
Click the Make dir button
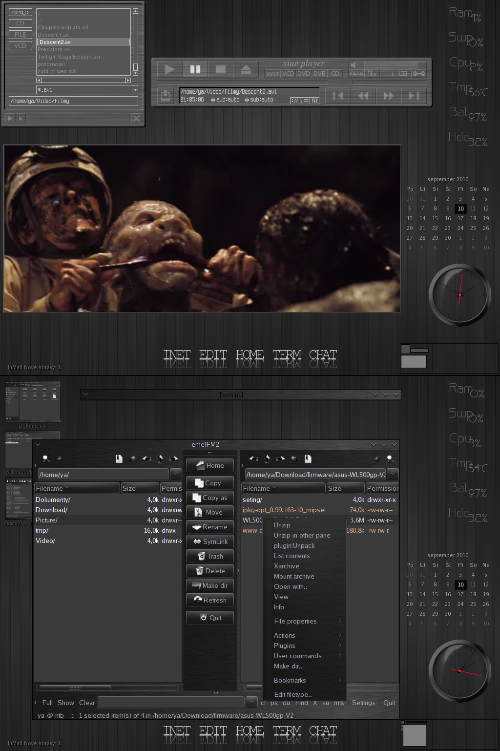pyautogui.click(x=210, y=585)
